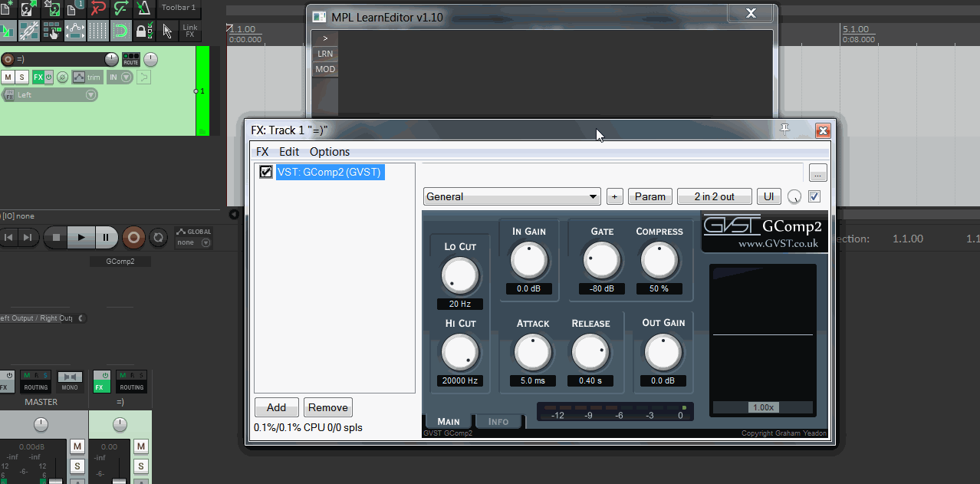The image size is (980, 484).
Task: Click trim envelope button on track 1
Action: 87,77
